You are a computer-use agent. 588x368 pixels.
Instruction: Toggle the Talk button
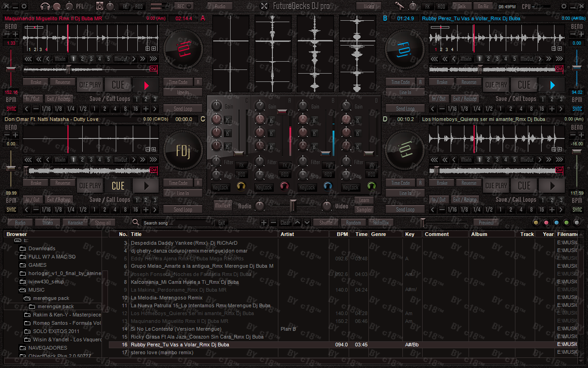[462, 6]
